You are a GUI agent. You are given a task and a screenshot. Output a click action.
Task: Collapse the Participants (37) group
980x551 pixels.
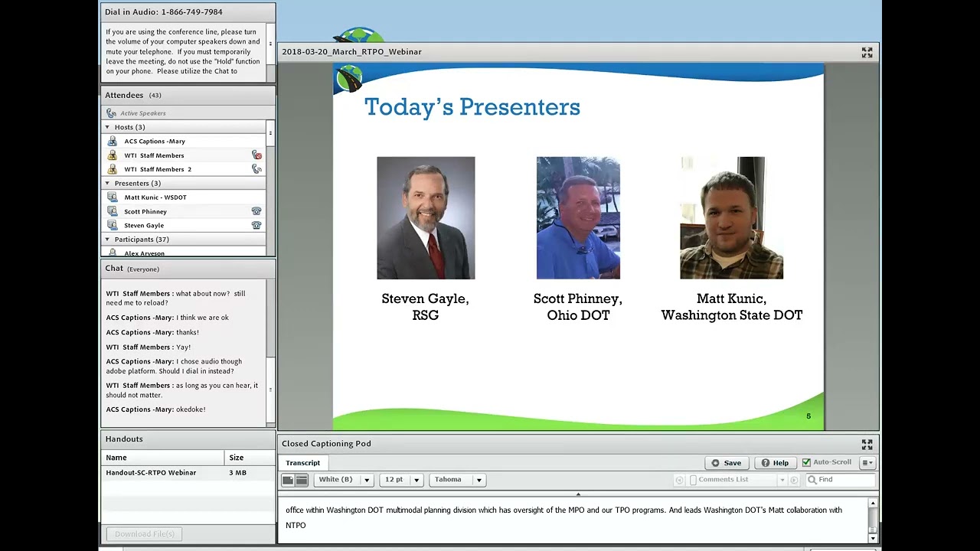click(107, 240)
